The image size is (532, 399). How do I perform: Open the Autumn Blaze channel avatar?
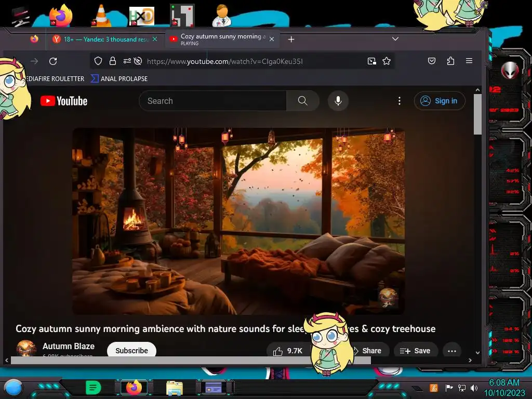click(x=26, y=348)
